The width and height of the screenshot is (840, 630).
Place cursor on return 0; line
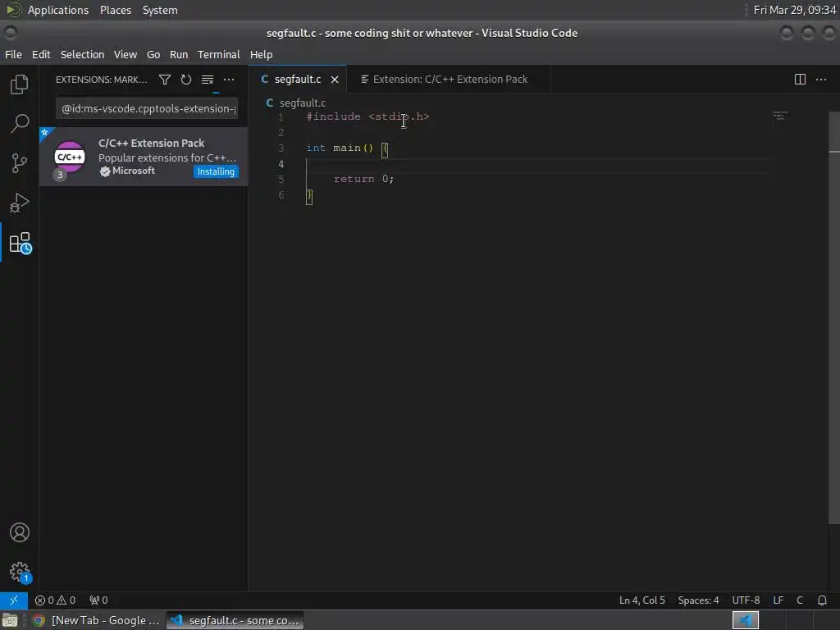click(363, 179)
